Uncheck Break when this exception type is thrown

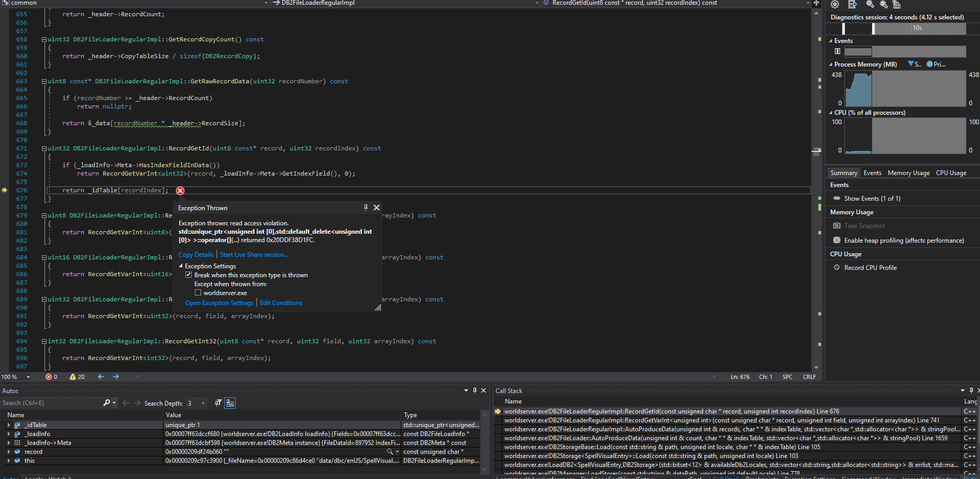click(x=189, y=275)
